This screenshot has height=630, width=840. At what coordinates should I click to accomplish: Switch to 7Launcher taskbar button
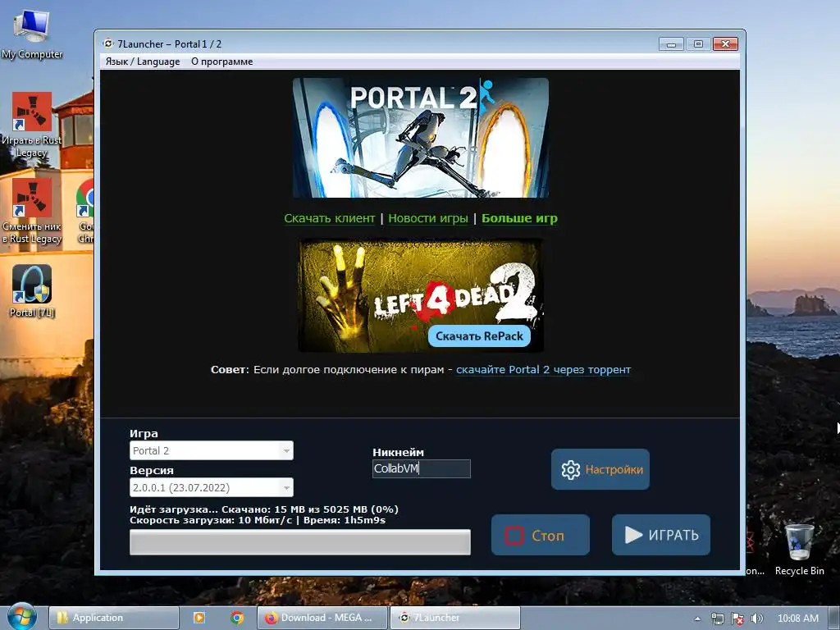click(x=454, y=618)
